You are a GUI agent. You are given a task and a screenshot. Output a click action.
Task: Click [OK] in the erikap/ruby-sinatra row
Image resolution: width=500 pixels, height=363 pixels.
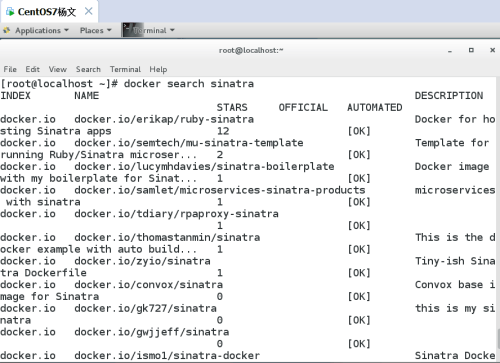(x=359, y=131)
